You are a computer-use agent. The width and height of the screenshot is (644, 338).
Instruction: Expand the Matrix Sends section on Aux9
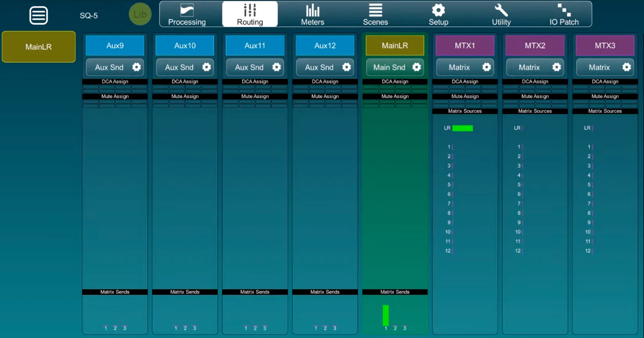coord(115,292)
